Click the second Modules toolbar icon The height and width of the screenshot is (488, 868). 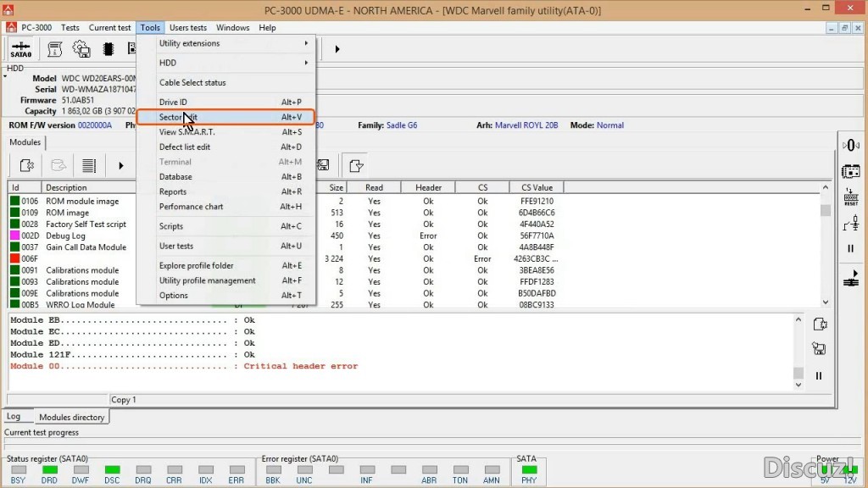pyautogui.click(x=58, y=165)
